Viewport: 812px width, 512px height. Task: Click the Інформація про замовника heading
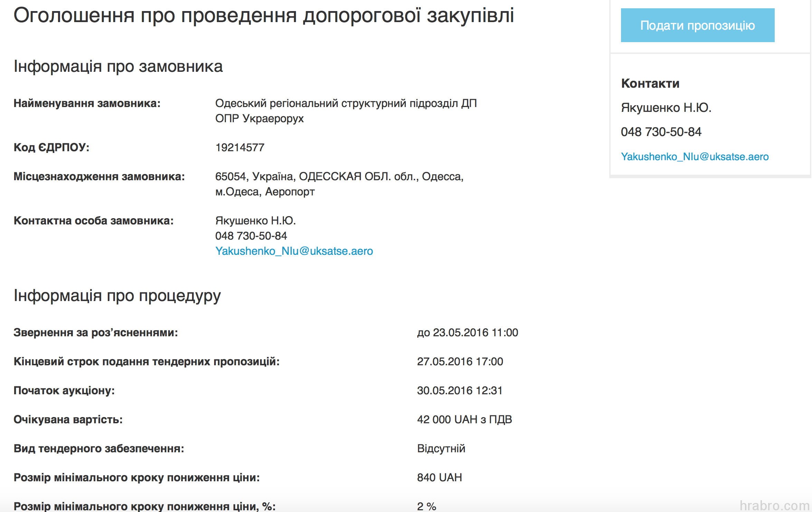pyautogui.click(x=118, y=66)
